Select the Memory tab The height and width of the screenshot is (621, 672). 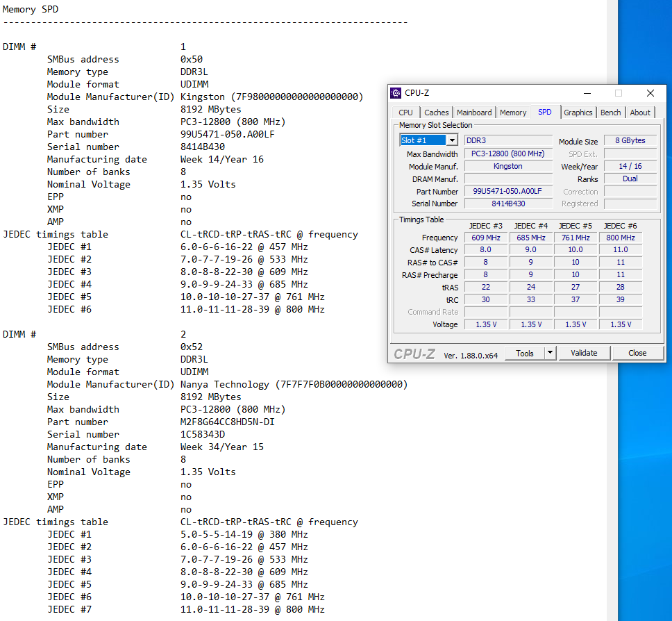pos(513,113)
